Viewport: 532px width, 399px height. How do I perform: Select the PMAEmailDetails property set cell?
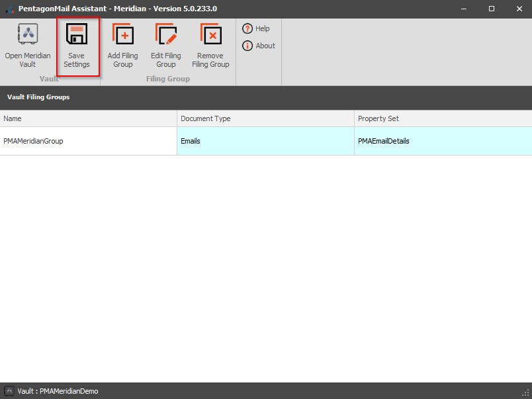[x=443, y=141]
